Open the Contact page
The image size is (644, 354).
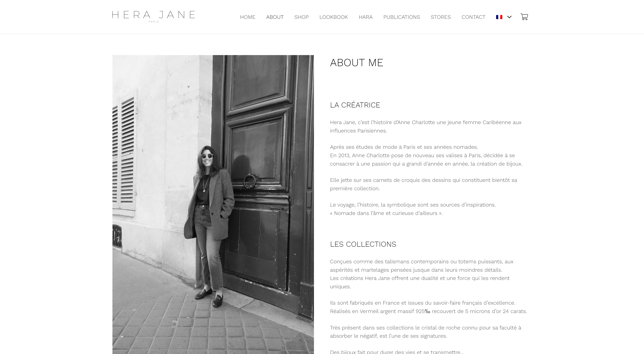(x=473, y=17)
